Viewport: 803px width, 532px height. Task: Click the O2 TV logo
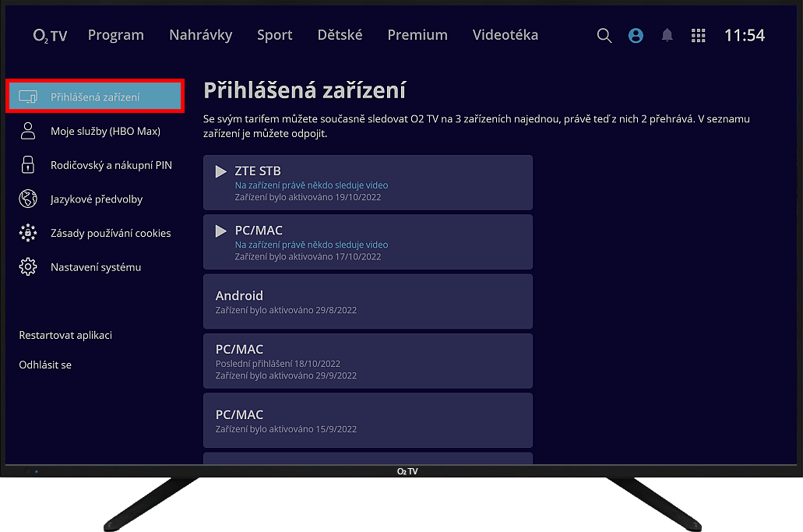(50, 36)
